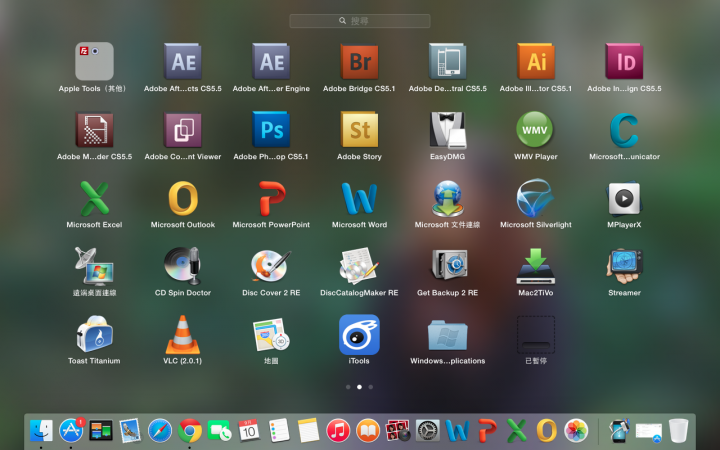Open Microsoft 文件連線 app
This screenshot has height=450, width=720.
pyautogui.click(x=447, y=198)
